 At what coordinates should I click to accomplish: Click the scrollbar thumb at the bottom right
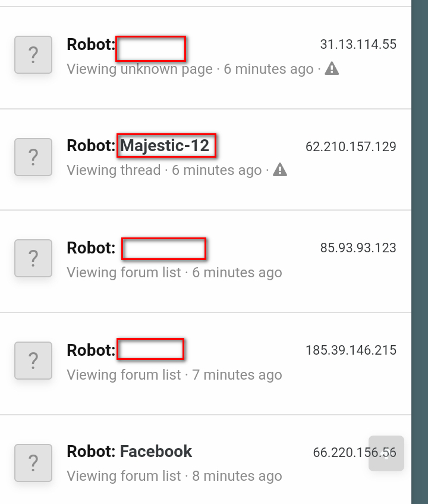click(x=386, y=453)
